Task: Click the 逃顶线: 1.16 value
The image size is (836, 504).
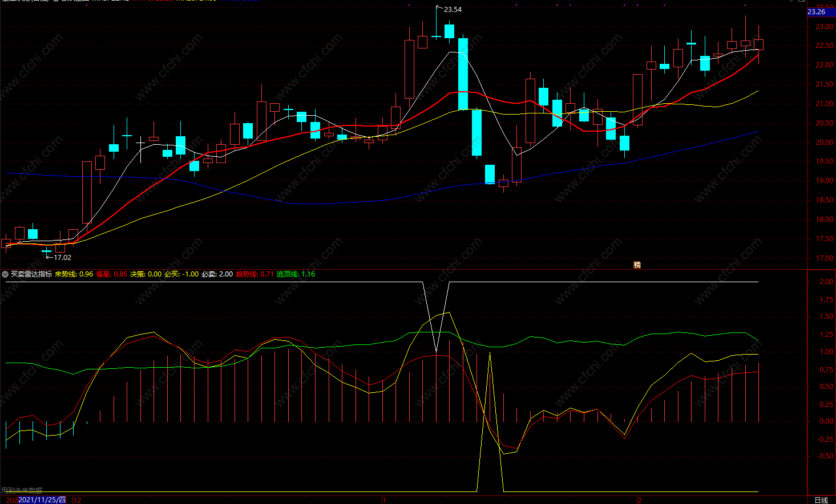Action: pyautogui.click(x=296, y=274)
